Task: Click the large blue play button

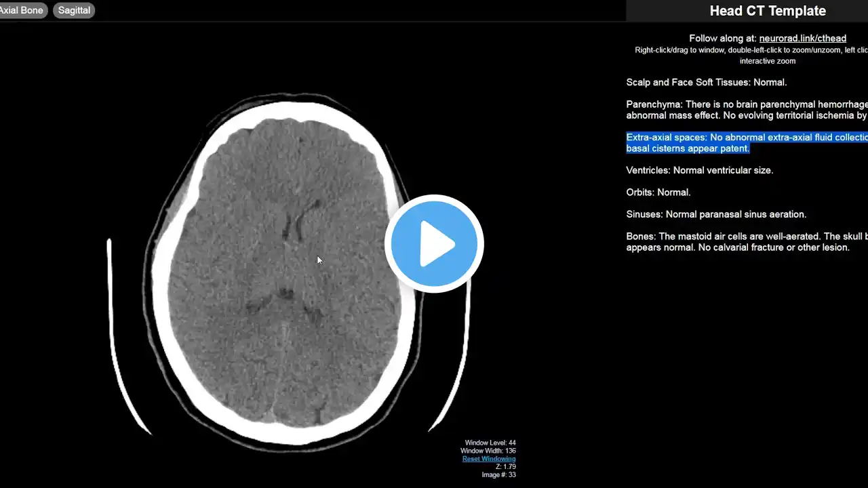Action: [x=434, y=243]
